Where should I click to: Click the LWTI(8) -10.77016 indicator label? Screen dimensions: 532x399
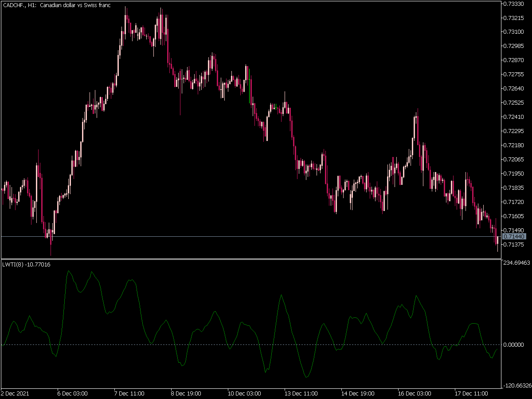coord(26,265)
